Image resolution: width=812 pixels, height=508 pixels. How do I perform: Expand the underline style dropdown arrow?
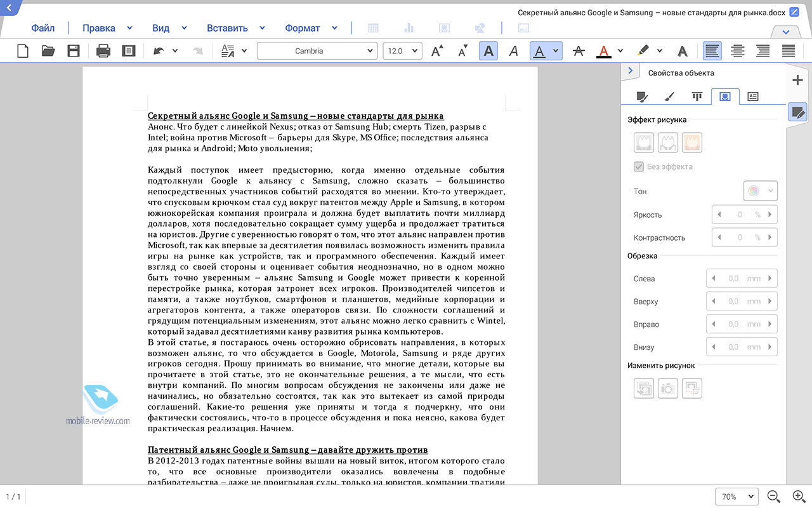tap(556, 51)
